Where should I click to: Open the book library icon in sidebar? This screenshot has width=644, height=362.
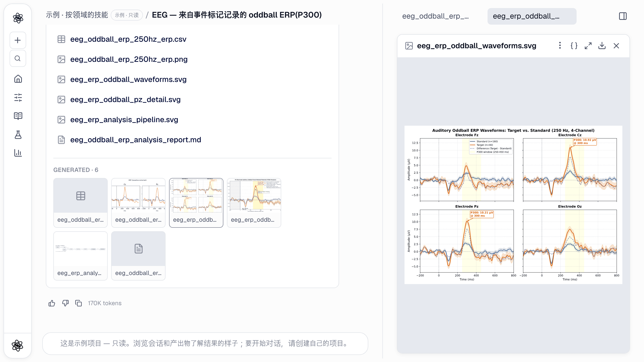coord(18,116)
